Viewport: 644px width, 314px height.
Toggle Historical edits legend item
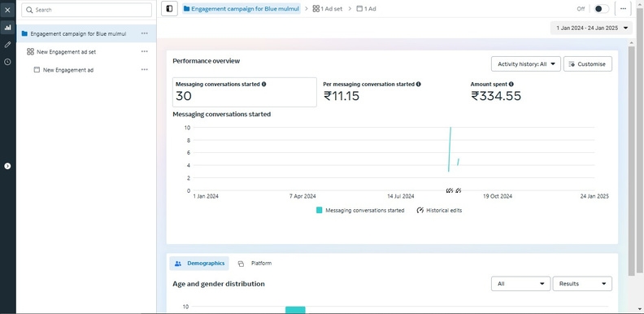click(x=439, y=211)
